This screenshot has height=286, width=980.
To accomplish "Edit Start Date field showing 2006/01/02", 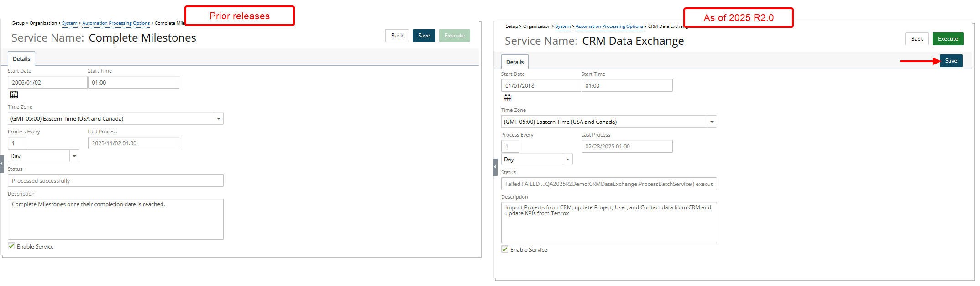I will 47,82.
